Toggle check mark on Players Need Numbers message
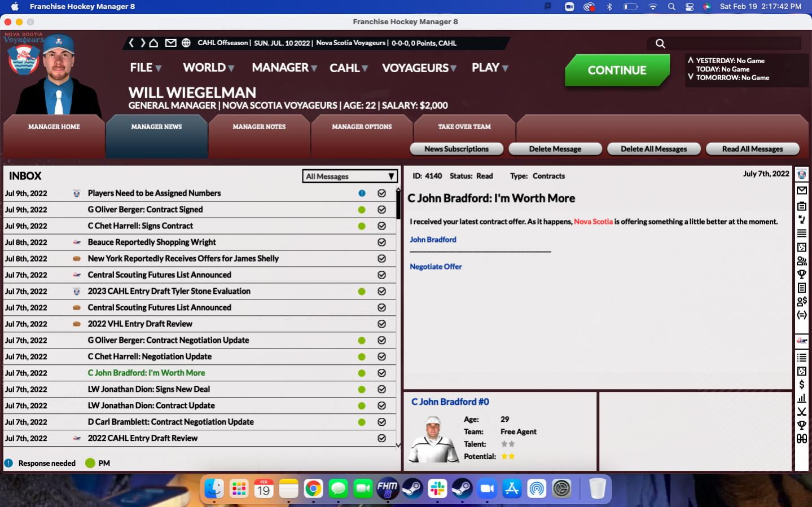Screen dimensions: 812x507 (382, 193)
